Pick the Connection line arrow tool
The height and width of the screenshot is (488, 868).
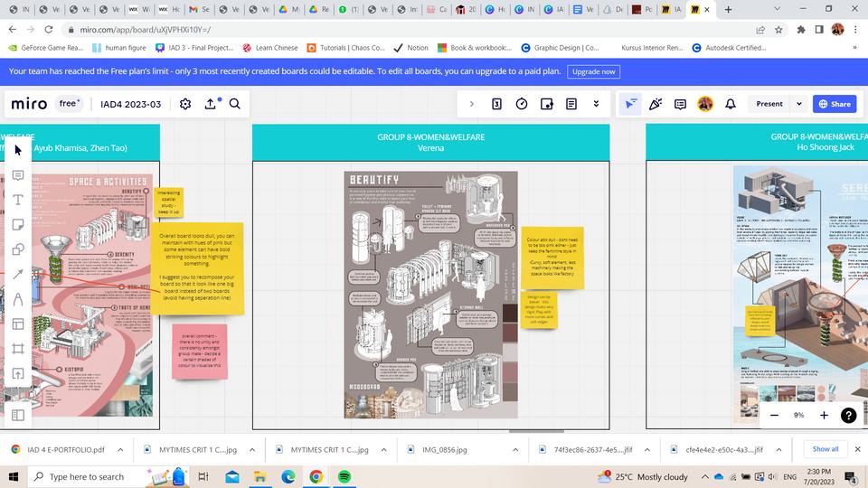(x=17, y=275)
